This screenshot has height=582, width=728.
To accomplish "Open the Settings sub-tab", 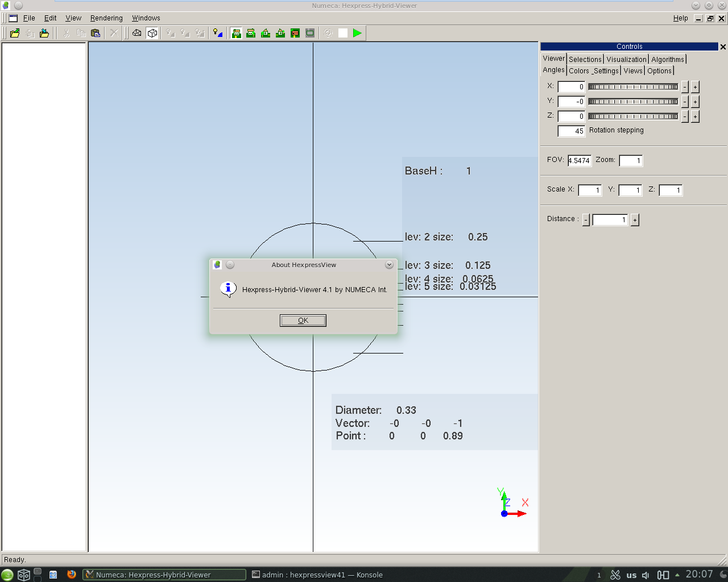I will [606, 71].
